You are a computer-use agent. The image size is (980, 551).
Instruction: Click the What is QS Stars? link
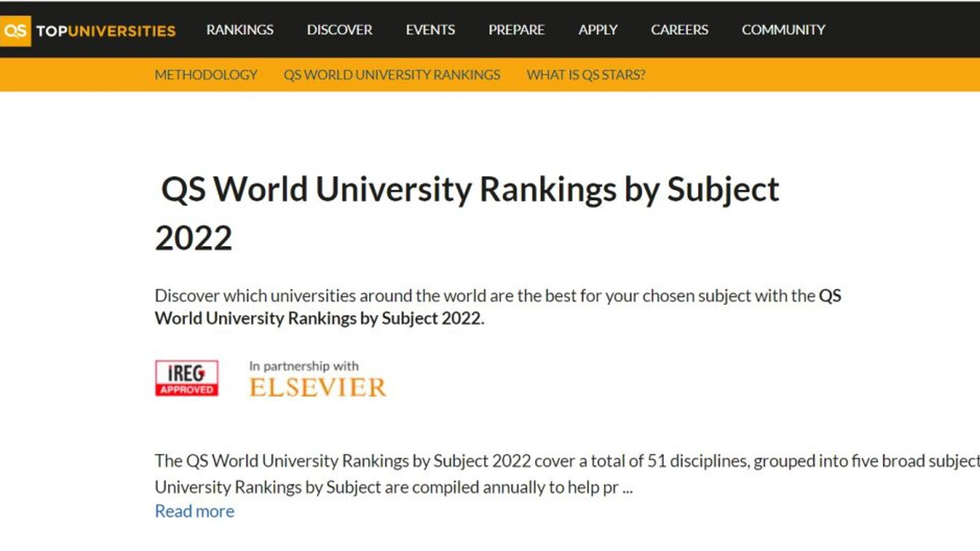tap(585, 75)
